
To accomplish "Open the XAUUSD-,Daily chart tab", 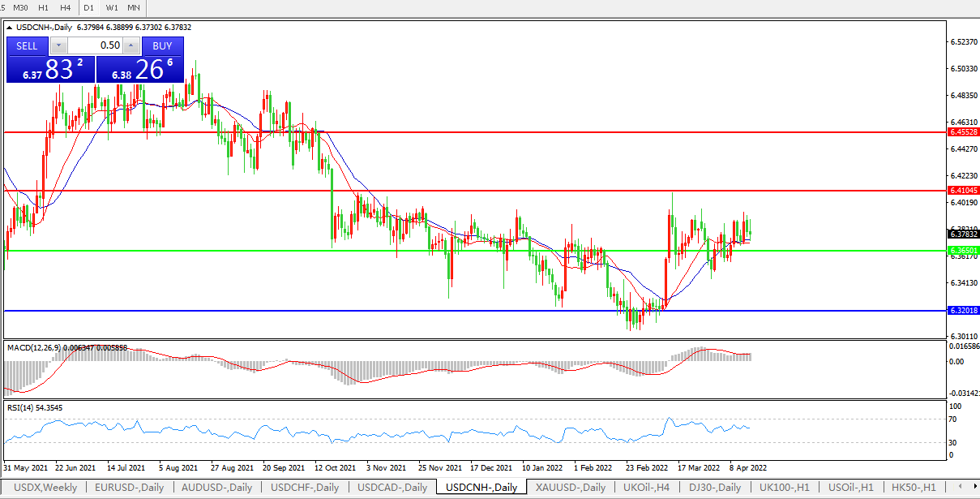I will click(x=571, y=488).
